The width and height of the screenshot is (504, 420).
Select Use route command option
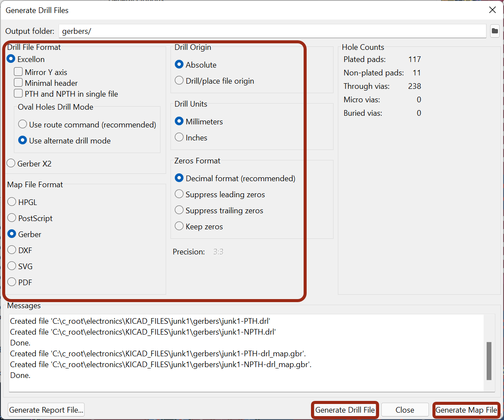23,124
